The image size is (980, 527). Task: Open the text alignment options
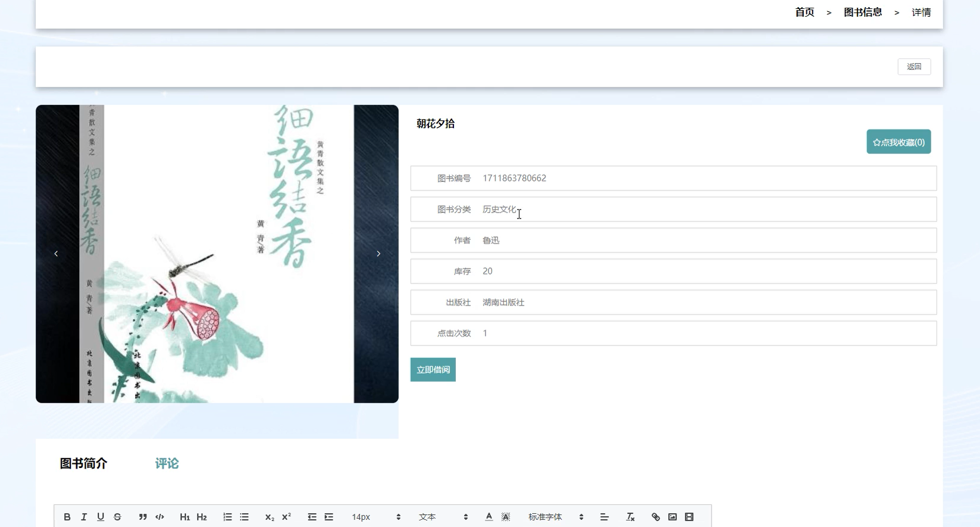tap(605, 517)
